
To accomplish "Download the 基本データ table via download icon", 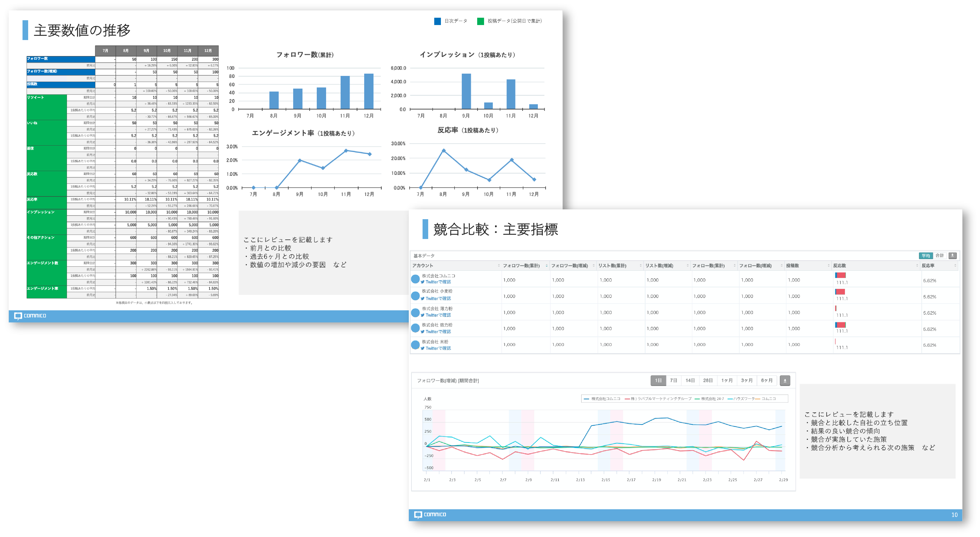I will [952, 255].
